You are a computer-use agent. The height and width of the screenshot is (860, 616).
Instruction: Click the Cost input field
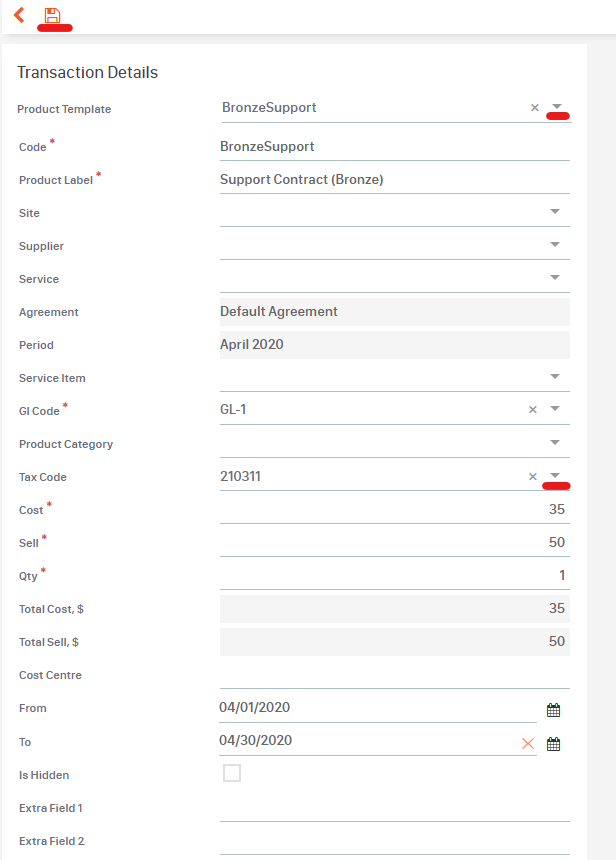(395, 510)
